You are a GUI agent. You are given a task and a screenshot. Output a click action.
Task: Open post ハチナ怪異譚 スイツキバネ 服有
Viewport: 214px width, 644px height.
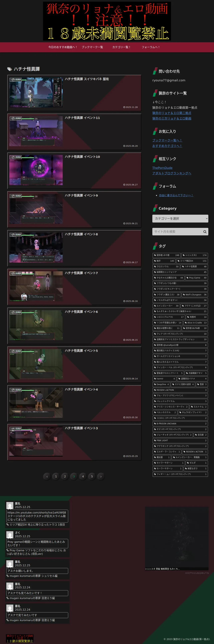coord(74,93)
